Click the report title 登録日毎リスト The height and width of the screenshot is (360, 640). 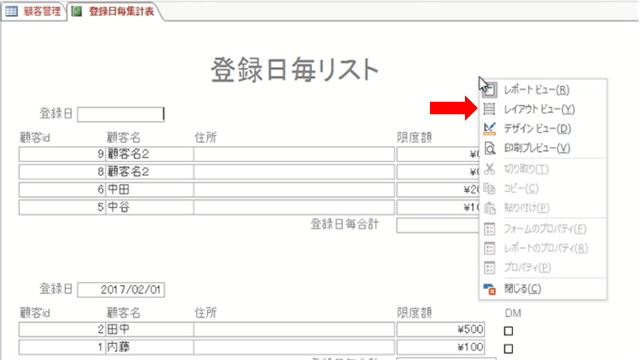pos(295,70)
